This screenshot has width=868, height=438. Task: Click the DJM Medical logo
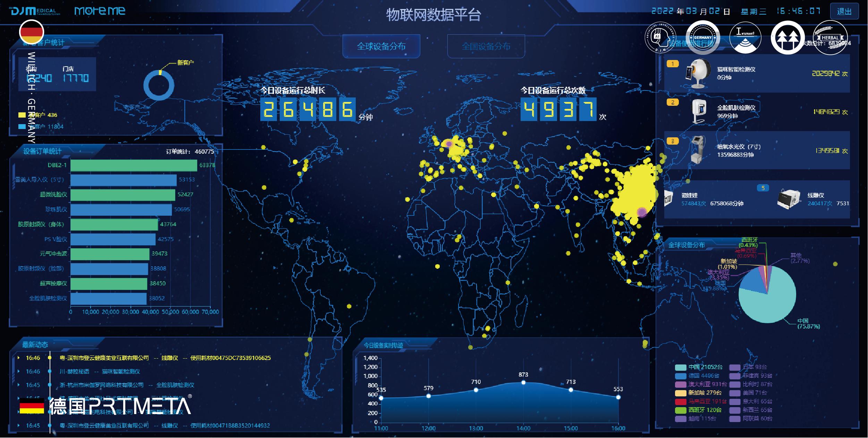click(x=35, y=11)
